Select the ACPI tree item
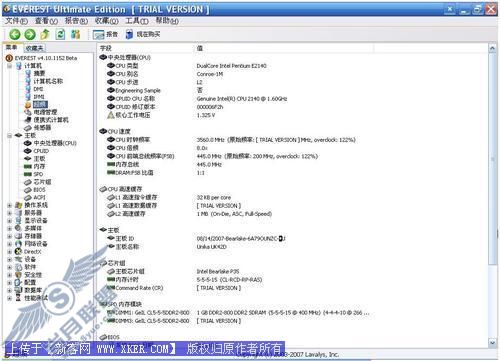Screen dimensions: 500x361 pos(39,197)
